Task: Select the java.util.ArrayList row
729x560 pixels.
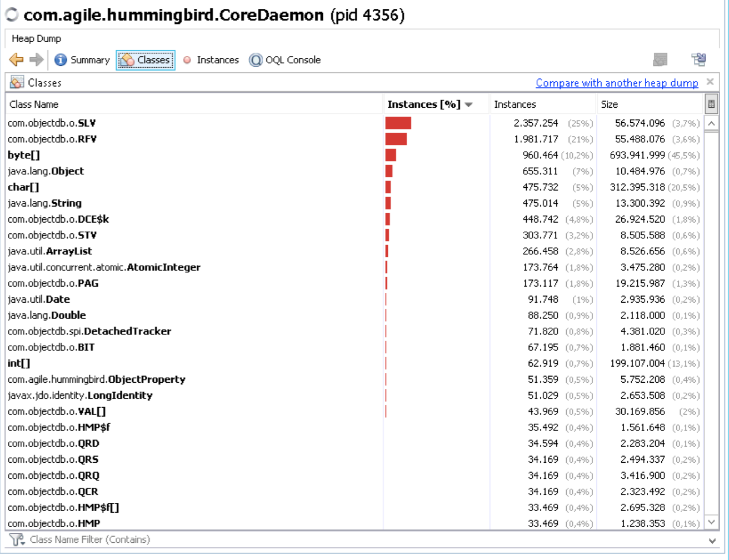Action: pyautogui.click(x=354, y=251)
